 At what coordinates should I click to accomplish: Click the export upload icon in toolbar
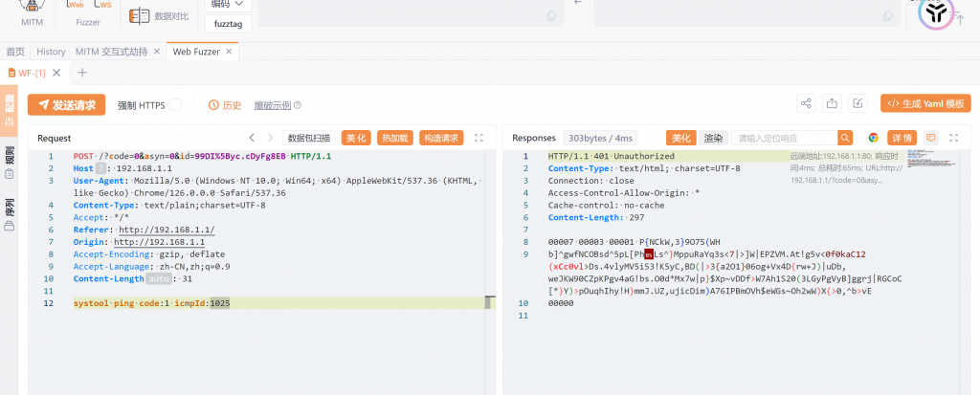click(832, 104)
